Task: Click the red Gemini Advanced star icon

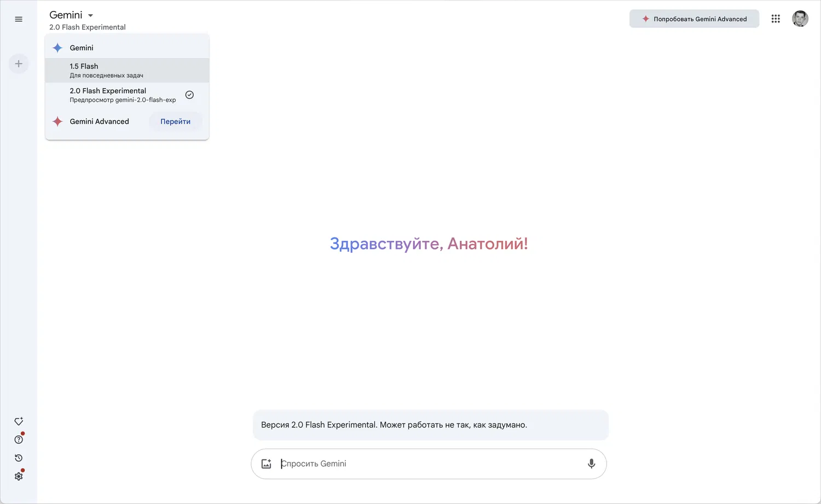Action: pos(57,121)
